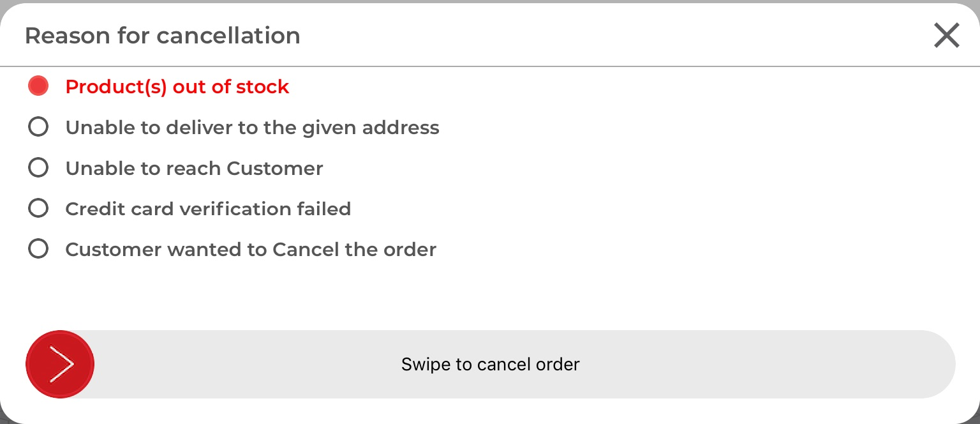980x424 pixels.
Task: Close the Reason for cancellation dialog
Action: [946, 36]
